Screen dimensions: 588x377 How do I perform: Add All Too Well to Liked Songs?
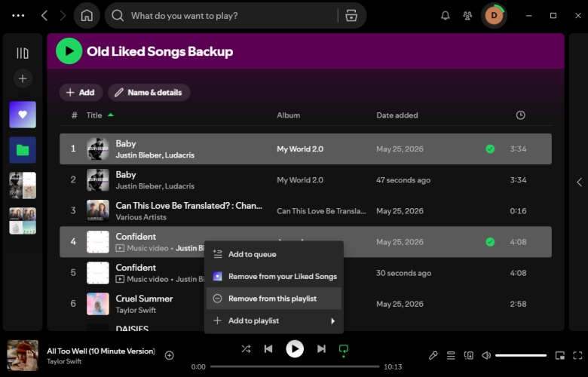169,355
